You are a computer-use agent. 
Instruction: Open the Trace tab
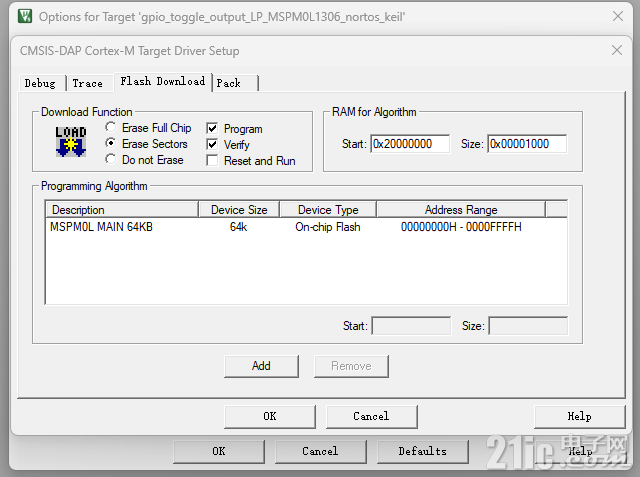pyautogui.click(x=88, y=83)
